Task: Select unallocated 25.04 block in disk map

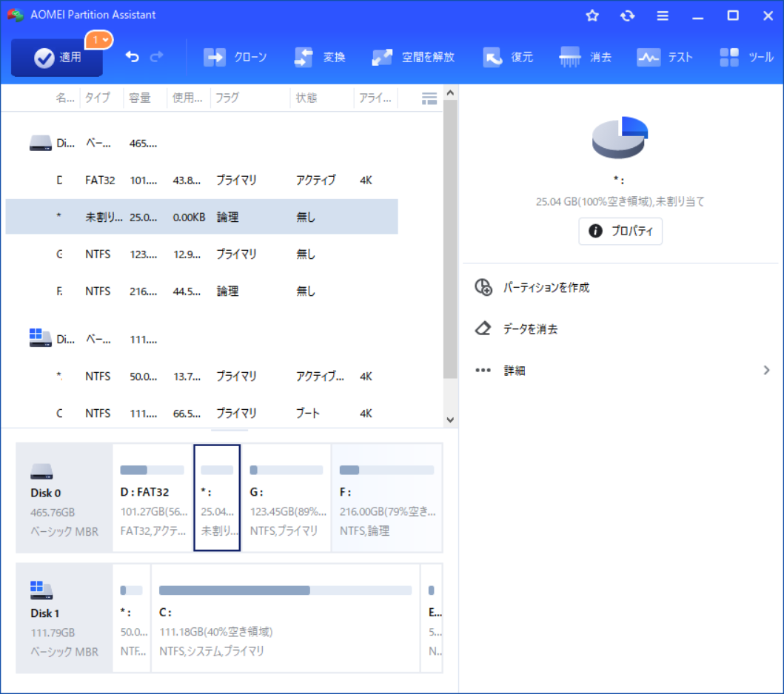Action: (x=217, y=498)
